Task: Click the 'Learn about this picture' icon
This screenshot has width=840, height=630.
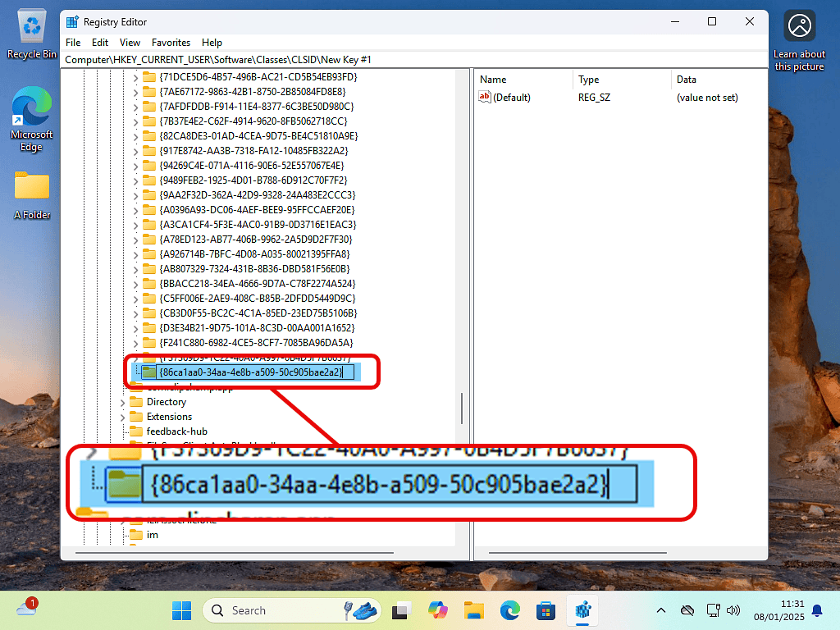Action: [x=798, y=28]
